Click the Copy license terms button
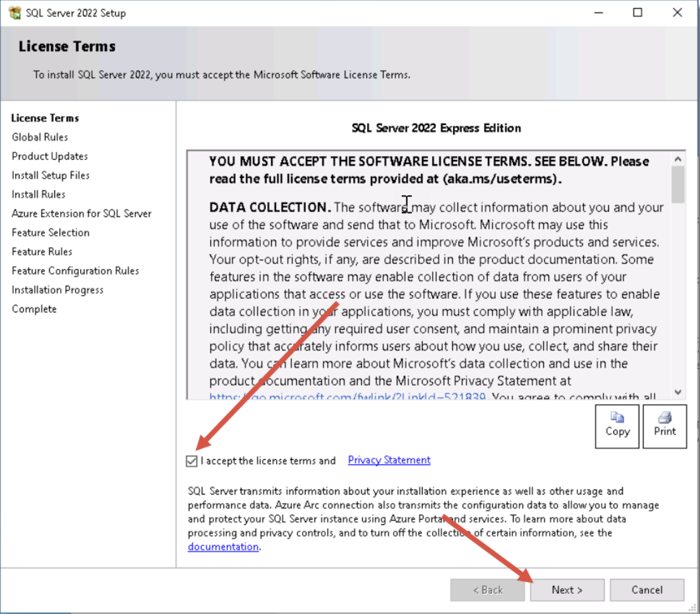 (x=617, y=426)
